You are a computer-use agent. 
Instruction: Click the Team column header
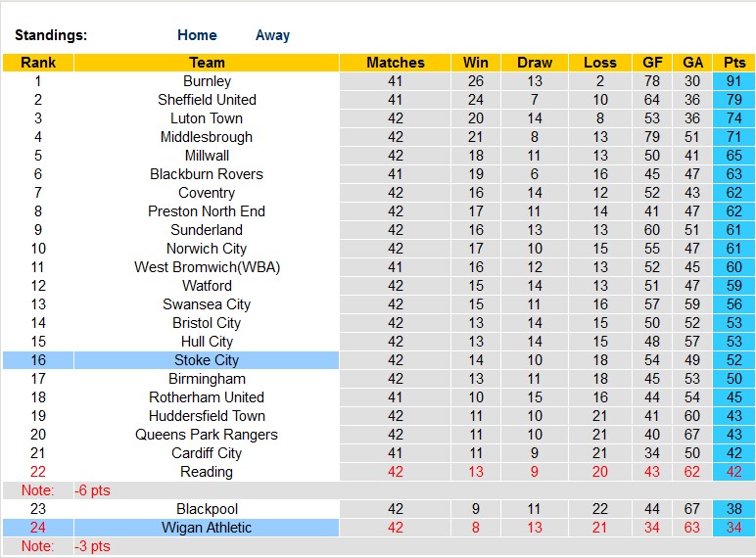coord(207,63)
